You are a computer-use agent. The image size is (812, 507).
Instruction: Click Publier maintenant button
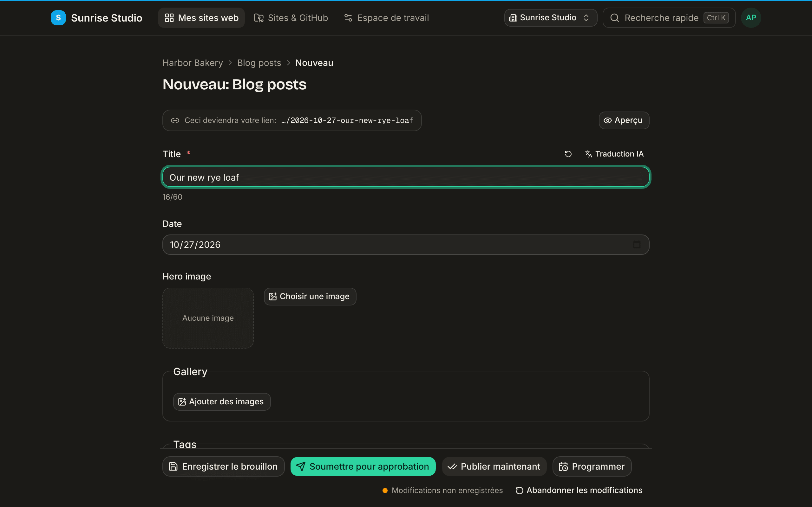point(494,466)
